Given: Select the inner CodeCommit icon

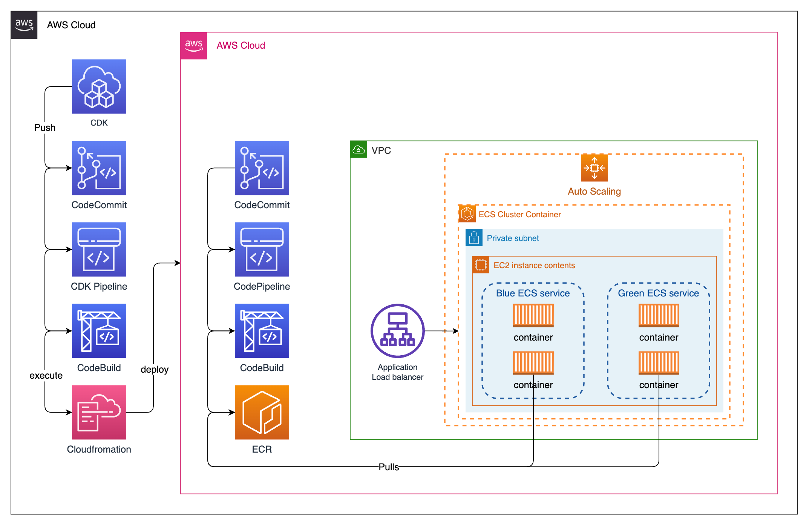Looking at the screenshot, I should [x=262, y=168].
